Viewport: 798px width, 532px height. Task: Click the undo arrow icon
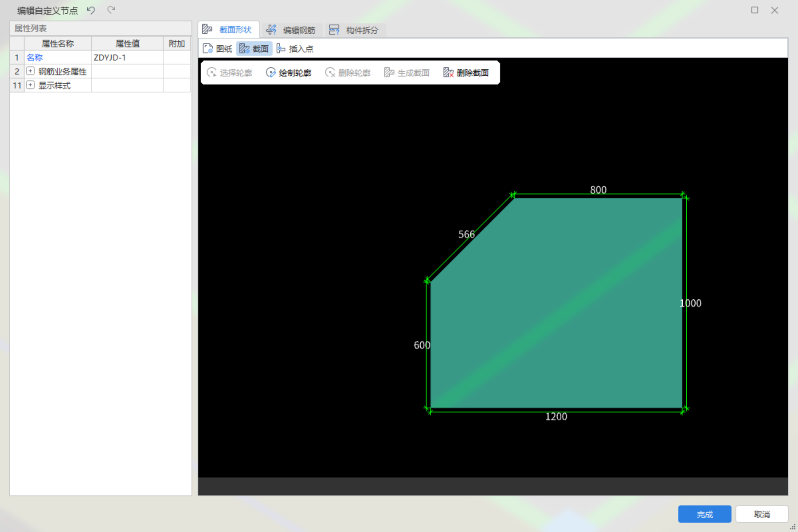pyautogui.click(x=91, y=10)
